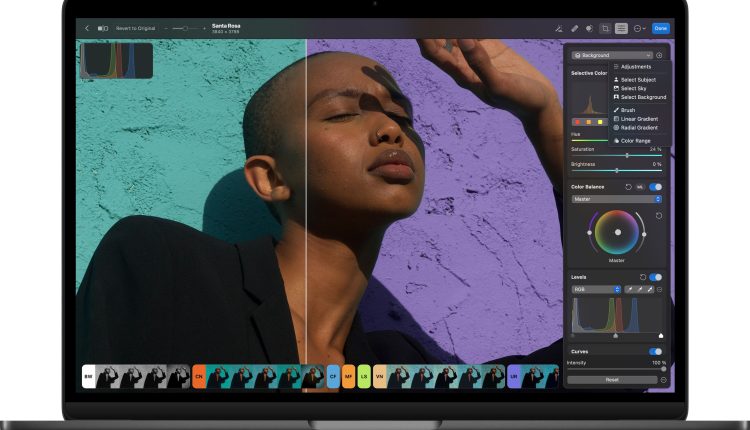Open options icon beside Reset button
Viewport: 750px width, 430px height.
coord(663,380)
